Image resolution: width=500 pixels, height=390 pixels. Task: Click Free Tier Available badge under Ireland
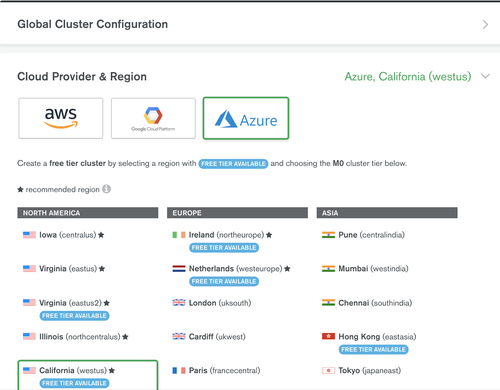[x=224, y=248]
